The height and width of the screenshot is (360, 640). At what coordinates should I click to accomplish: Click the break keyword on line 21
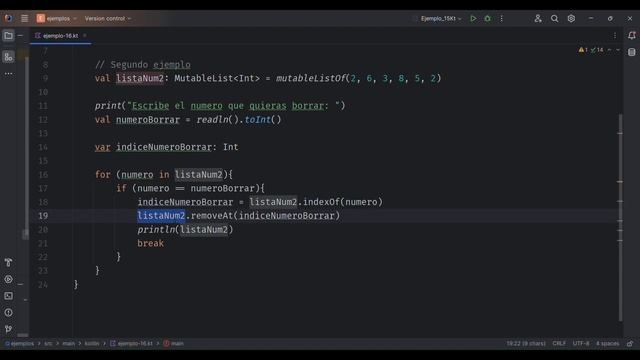[151, 243]
